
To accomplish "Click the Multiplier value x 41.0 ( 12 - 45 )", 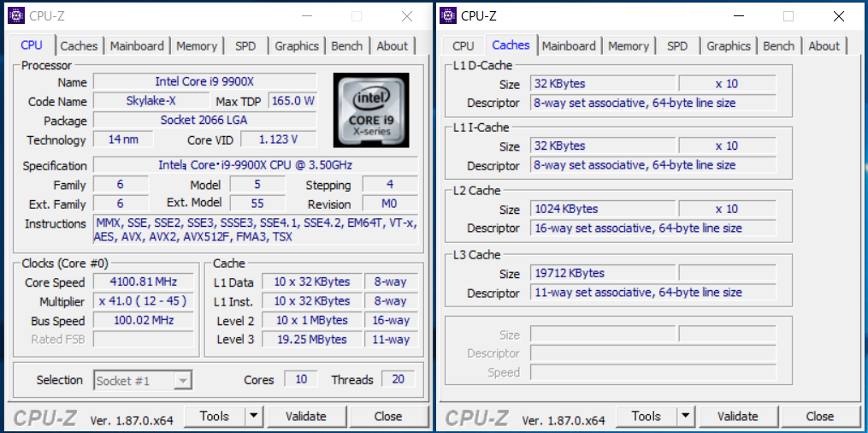I will click(x=144, y=300).
